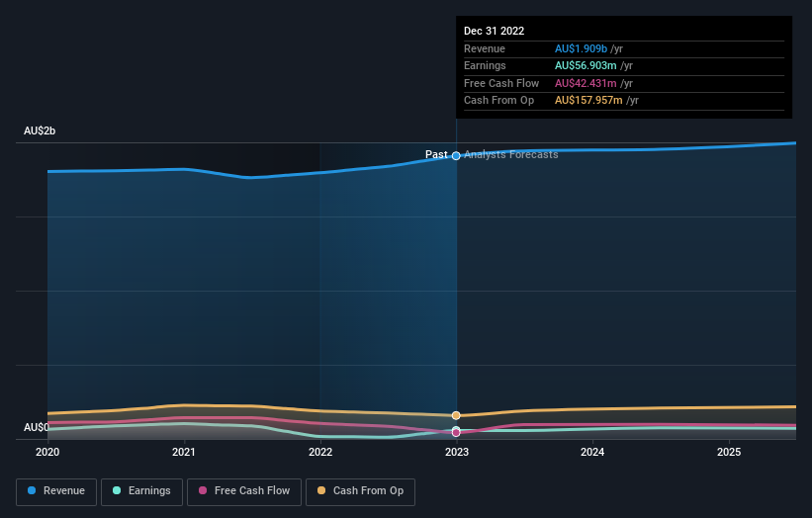Click the 2023 x-axis label

tap(457, 452)
